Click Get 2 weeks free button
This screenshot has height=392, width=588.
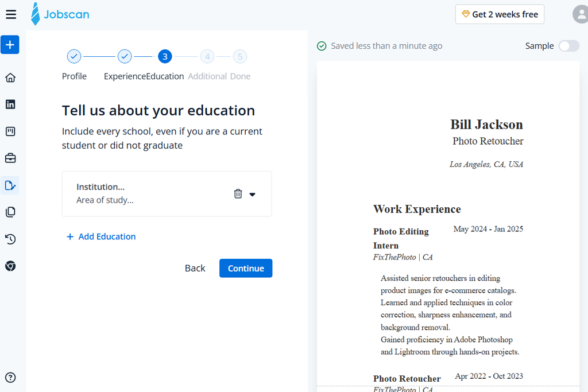(500, 14)
